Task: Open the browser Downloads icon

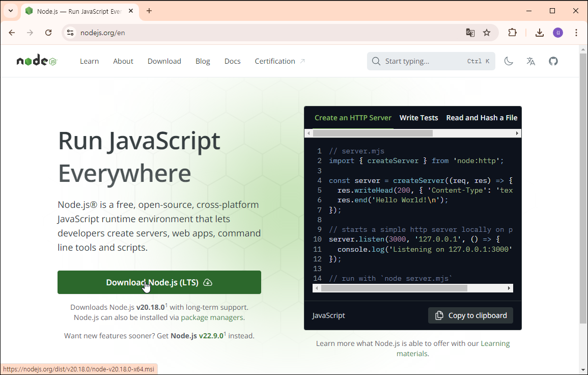Action: (539, 32)
